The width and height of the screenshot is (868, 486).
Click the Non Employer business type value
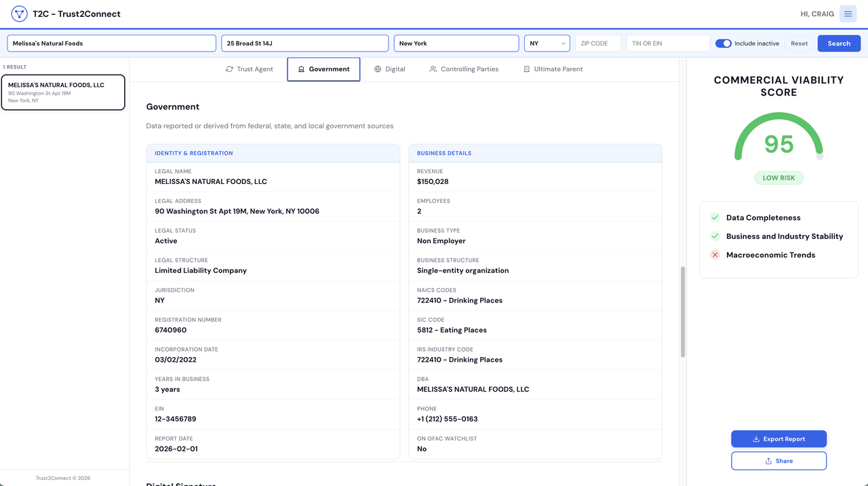pyautogui.click(x=441, y=241)
